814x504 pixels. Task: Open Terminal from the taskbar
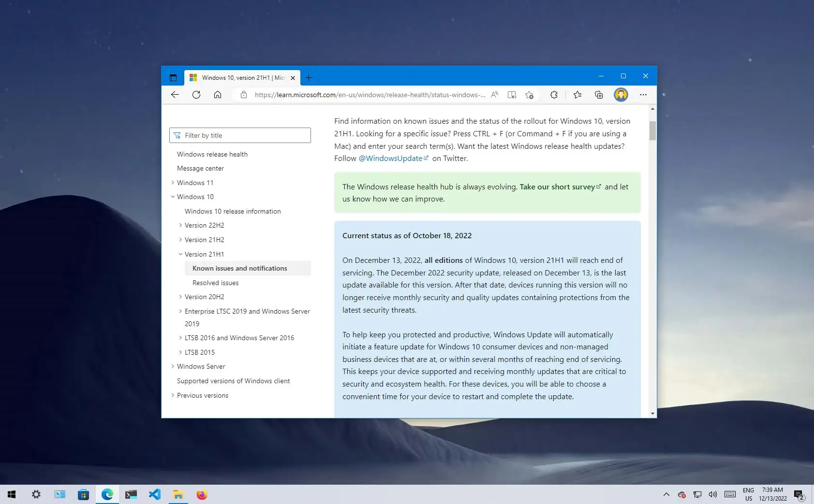131,494
